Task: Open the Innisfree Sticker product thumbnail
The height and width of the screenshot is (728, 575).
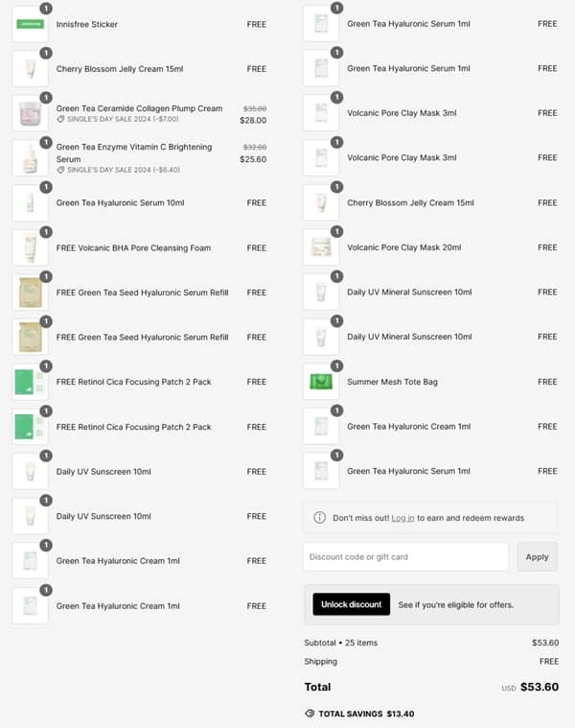Action: [x=30, y=24]
